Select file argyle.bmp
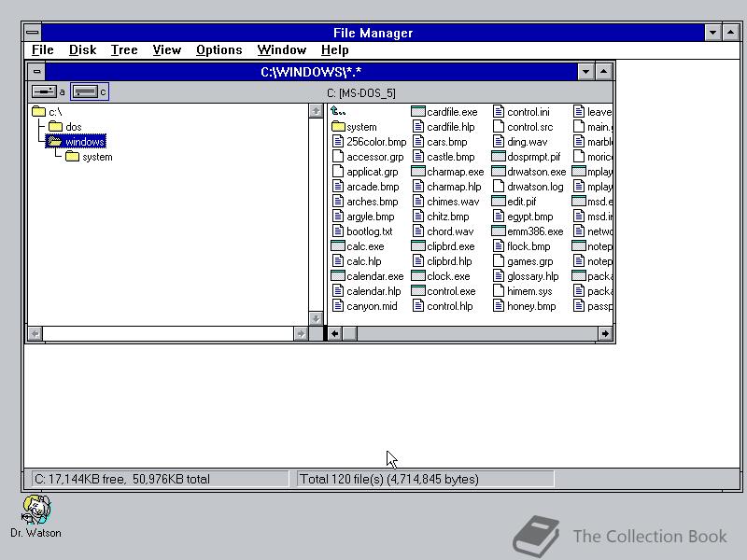 coord(363,217)
